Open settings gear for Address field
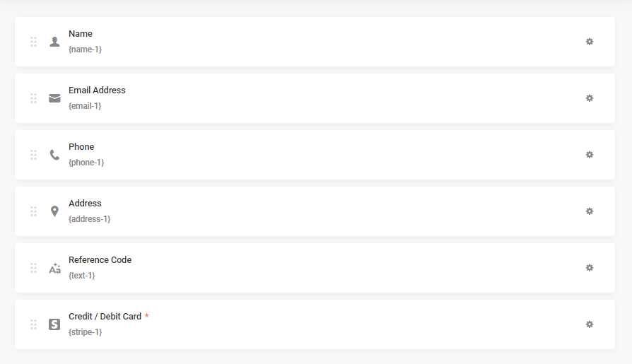This screenshot has width=632, height=364. 590,211
